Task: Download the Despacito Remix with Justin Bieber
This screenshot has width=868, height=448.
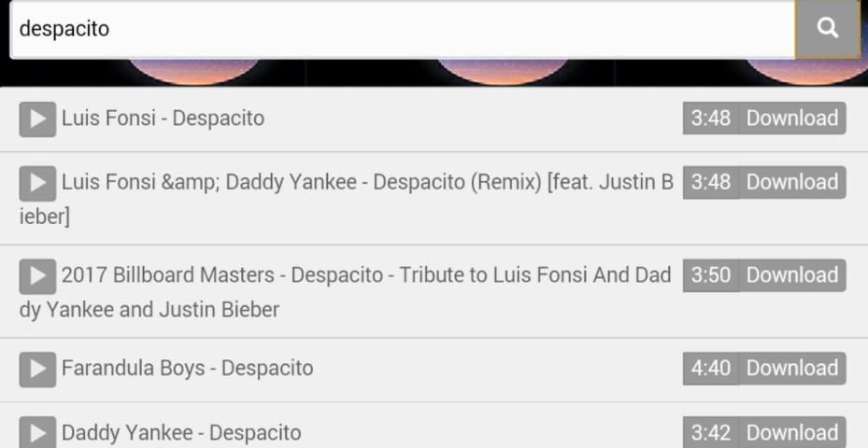Action: pos(792,182)
